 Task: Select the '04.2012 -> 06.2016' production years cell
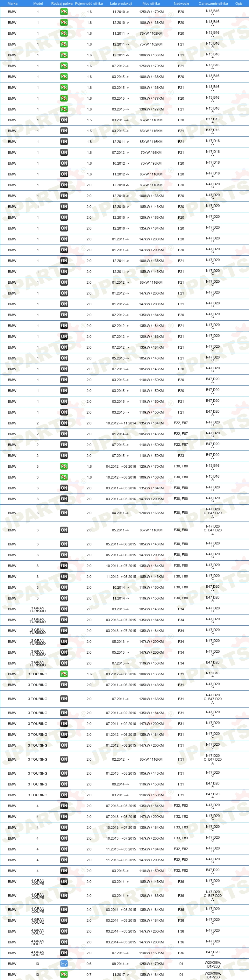[x=121, y=466]
